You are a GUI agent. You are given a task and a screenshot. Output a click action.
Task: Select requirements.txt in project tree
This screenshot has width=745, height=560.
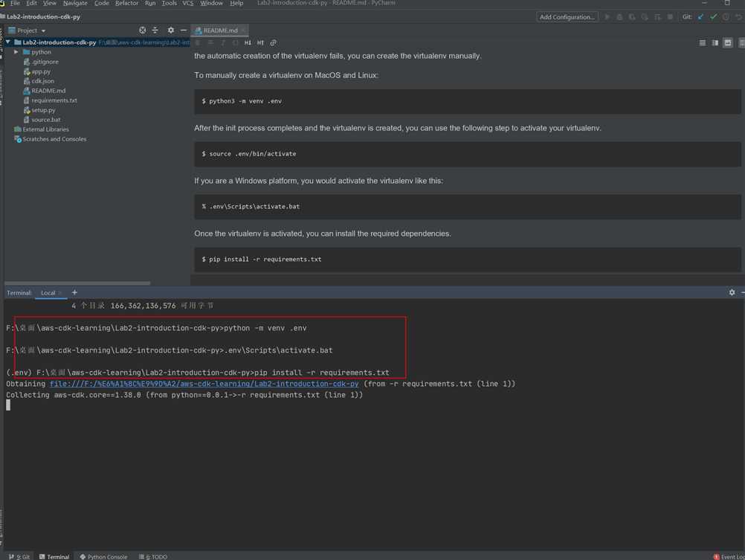tap(54, 100)
